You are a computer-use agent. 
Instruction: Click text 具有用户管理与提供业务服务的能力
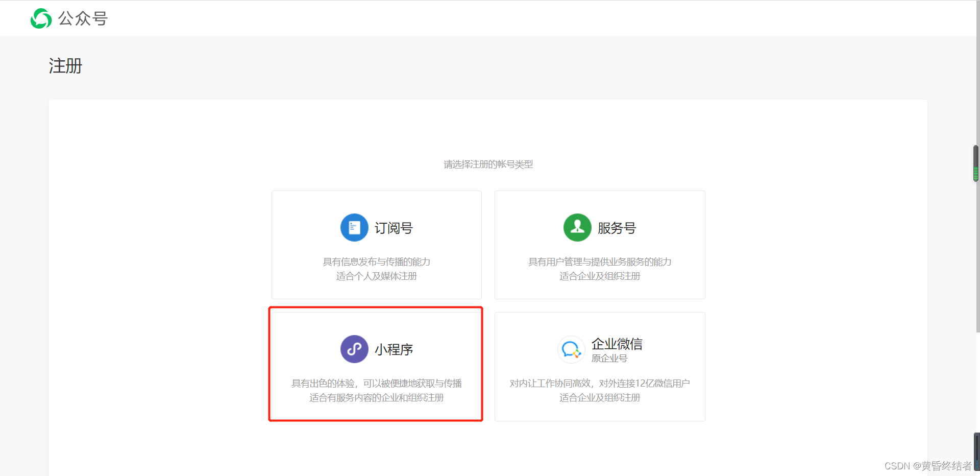click(600, 262)
